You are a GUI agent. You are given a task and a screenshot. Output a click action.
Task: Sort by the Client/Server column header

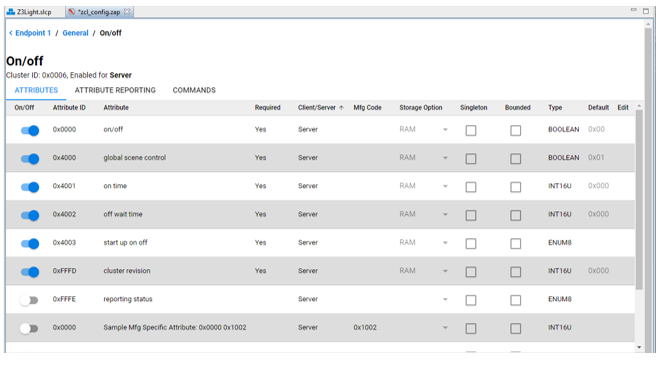pos(320,108)
